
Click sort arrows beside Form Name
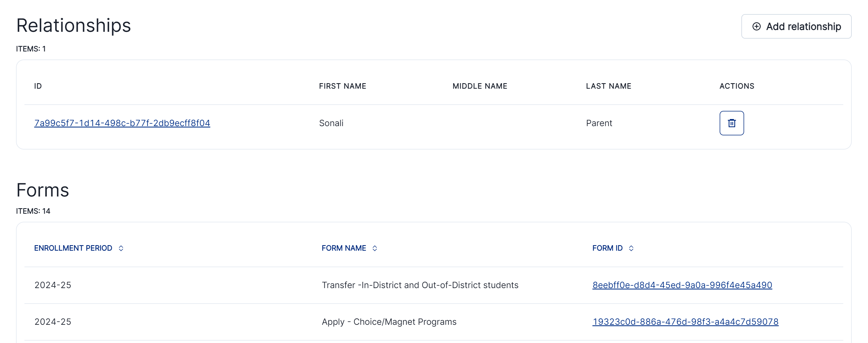pos(375,248)
